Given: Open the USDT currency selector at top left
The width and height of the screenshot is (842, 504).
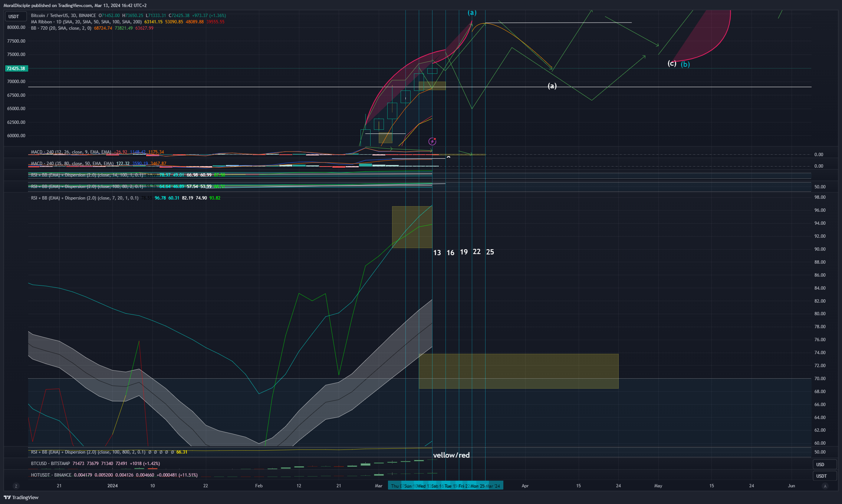Looking at the screenshot, I should [x=16, y=16].
